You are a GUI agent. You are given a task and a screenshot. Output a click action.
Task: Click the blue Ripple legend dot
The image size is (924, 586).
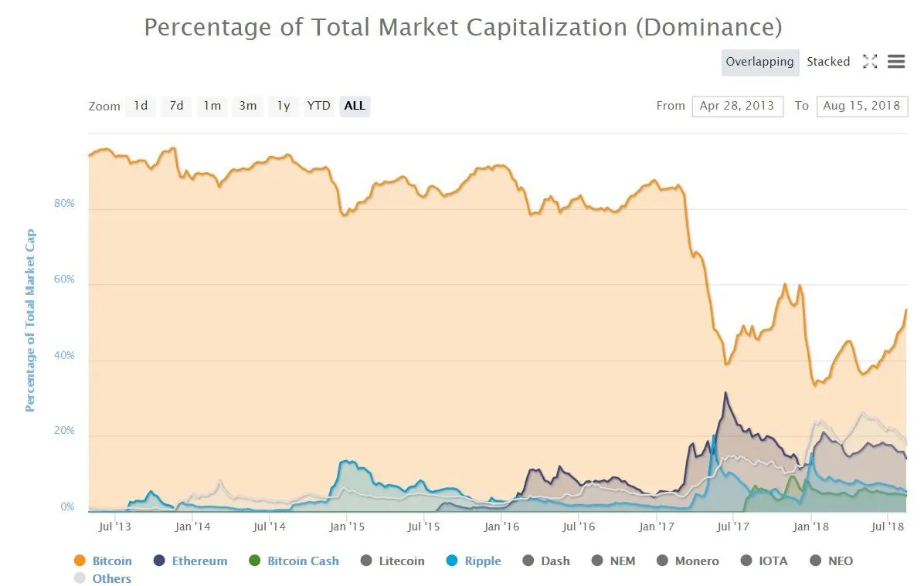pos(452,561)
